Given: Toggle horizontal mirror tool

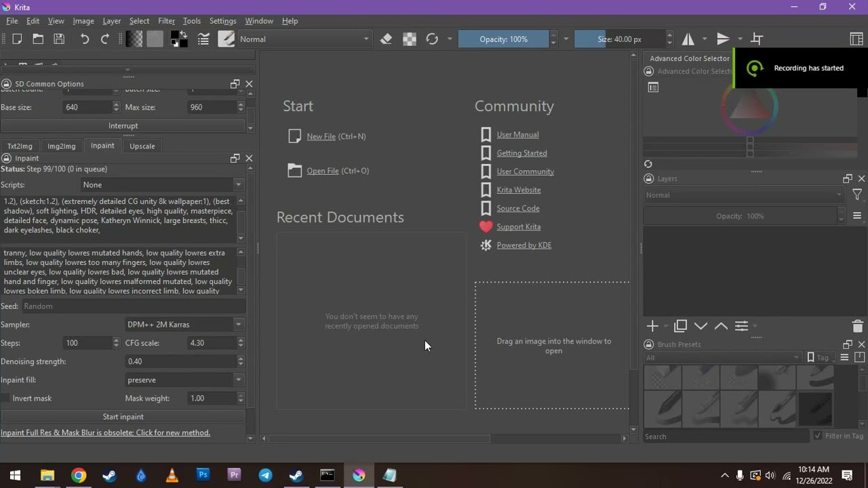Looking at the screenshot, I should 688,39.
